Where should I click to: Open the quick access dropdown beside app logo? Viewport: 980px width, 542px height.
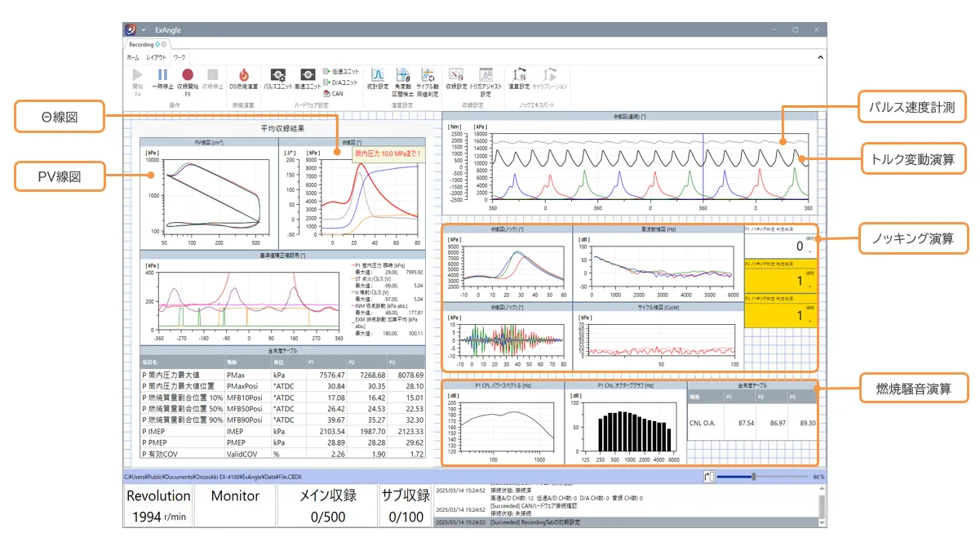coord(144,30)
